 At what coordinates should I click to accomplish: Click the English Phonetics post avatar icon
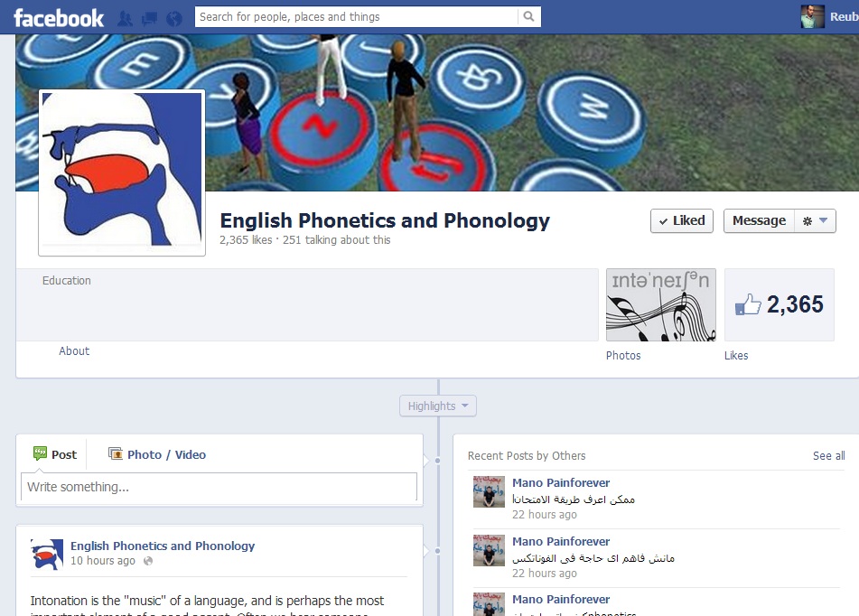coord(47,554)
